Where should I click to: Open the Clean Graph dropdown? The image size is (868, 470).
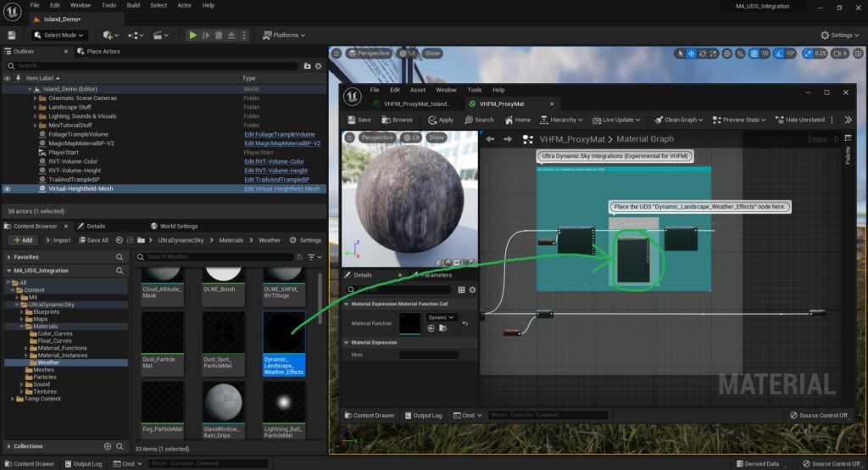678,120
